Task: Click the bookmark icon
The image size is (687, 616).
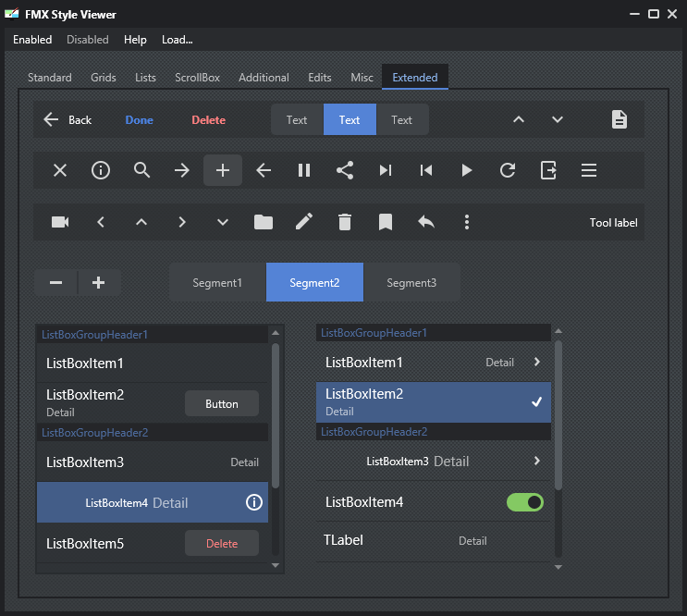Action: click(x=386, y=222)
